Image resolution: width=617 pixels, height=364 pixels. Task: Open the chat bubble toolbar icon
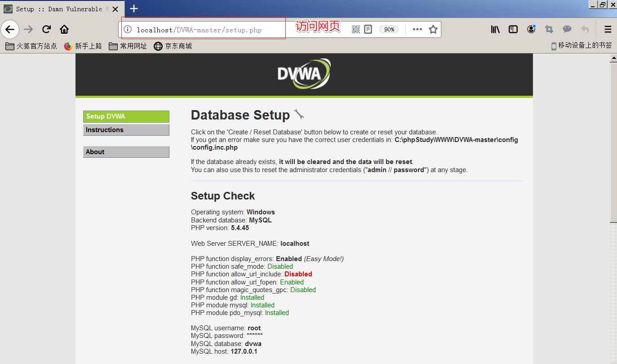(567, 29)
